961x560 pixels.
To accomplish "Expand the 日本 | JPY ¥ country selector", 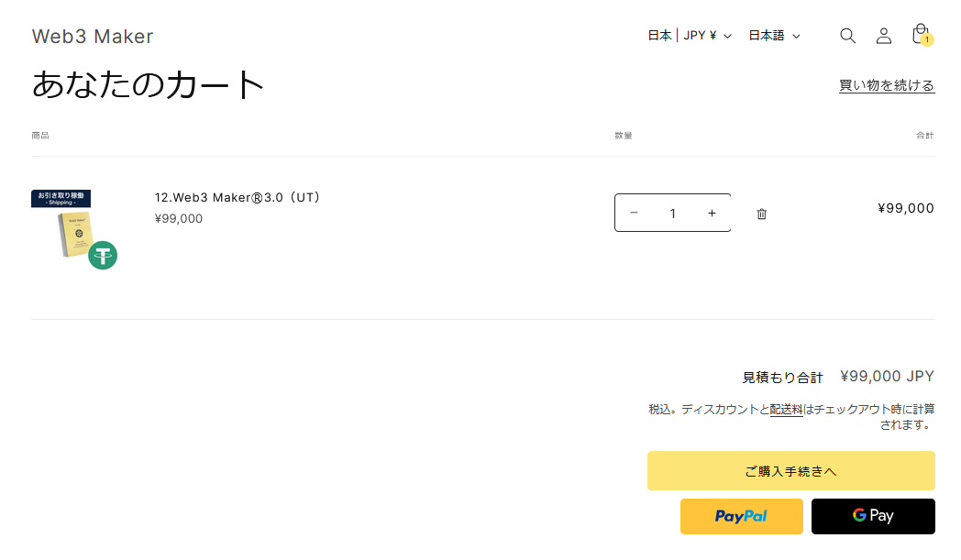I will click(x=690, y=36).
